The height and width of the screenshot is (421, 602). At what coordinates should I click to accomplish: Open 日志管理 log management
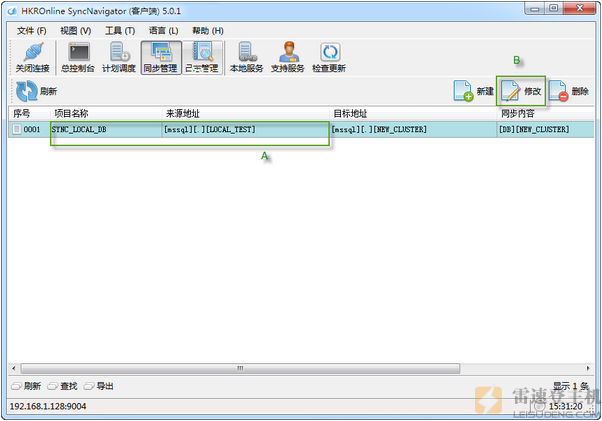point(202,58)
